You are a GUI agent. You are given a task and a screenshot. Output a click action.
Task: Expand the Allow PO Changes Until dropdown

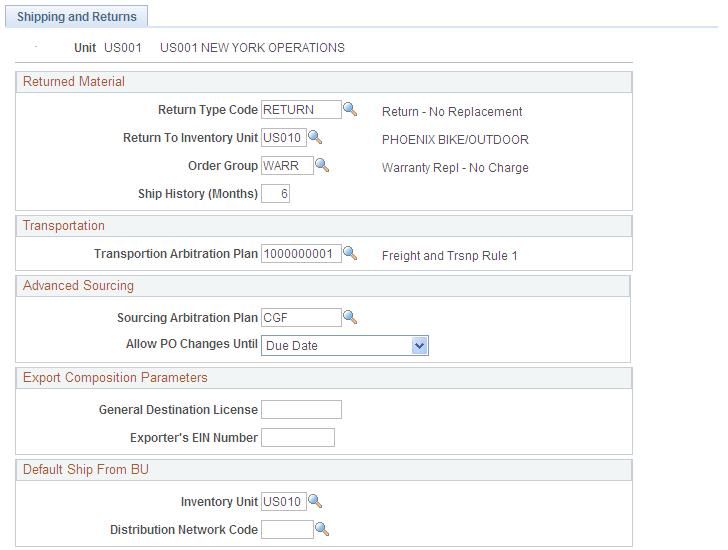[x=419, y=346]
